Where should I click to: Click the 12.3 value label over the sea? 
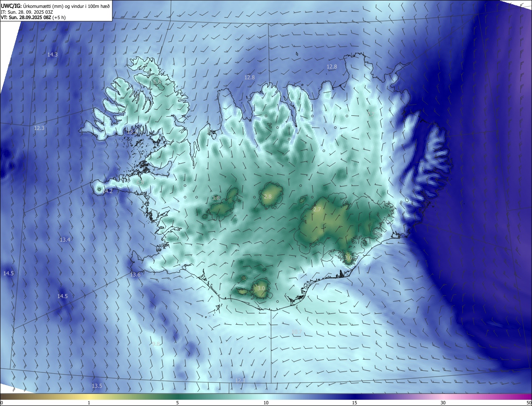(39, 128)
